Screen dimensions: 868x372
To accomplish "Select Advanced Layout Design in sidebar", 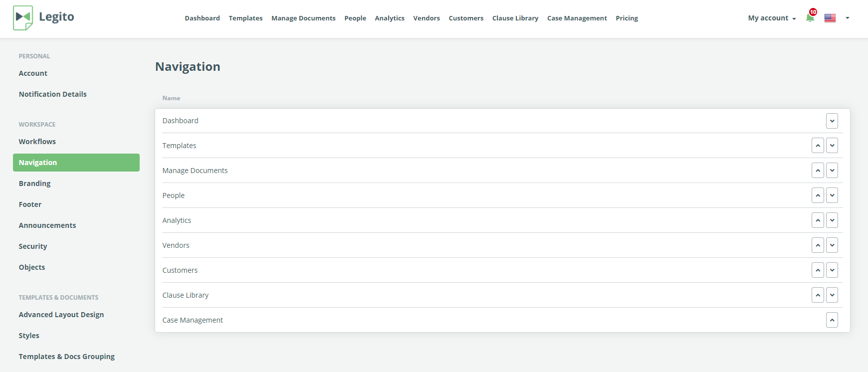I will point(61,315).
